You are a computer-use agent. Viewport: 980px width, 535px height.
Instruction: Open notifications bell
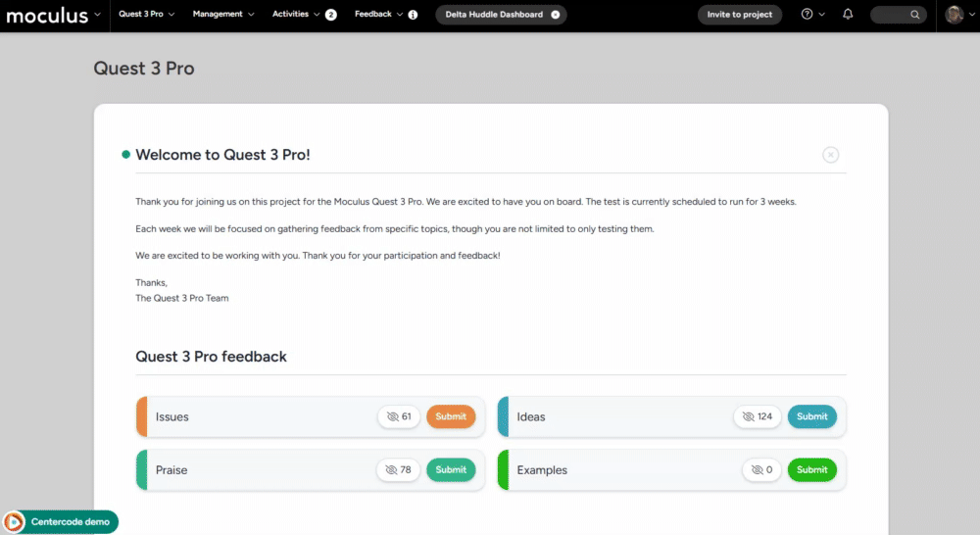click(x=848, y=14)
